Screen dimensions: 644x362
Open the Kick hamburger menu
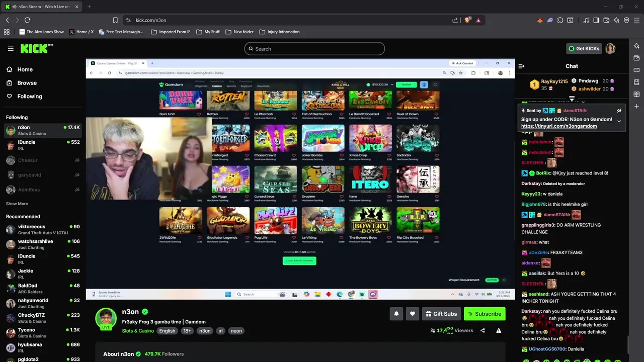click(x=11, y=49)
